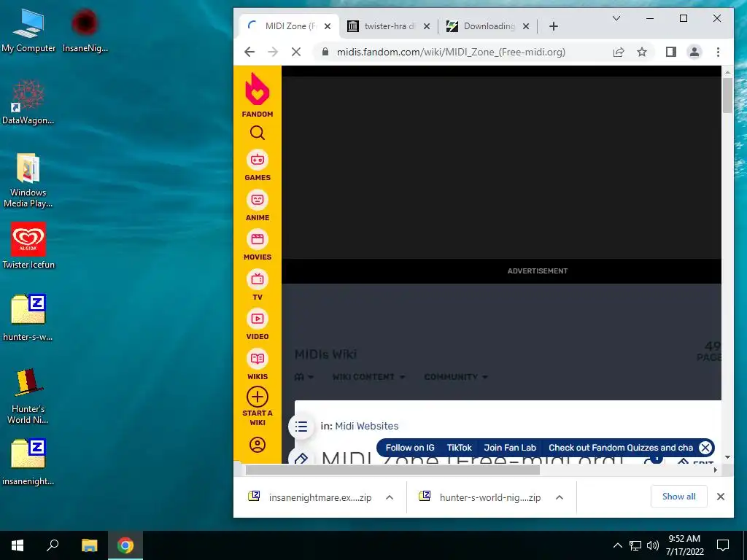Open the Chrome profile avatar
The height and width of the screenshot is (560, 747).
694,52
